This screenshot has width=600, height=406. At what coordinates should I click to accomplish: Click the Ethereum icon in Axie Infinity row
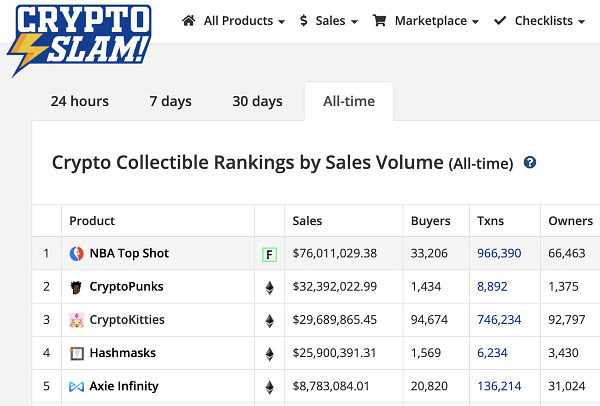click(269, 387)
